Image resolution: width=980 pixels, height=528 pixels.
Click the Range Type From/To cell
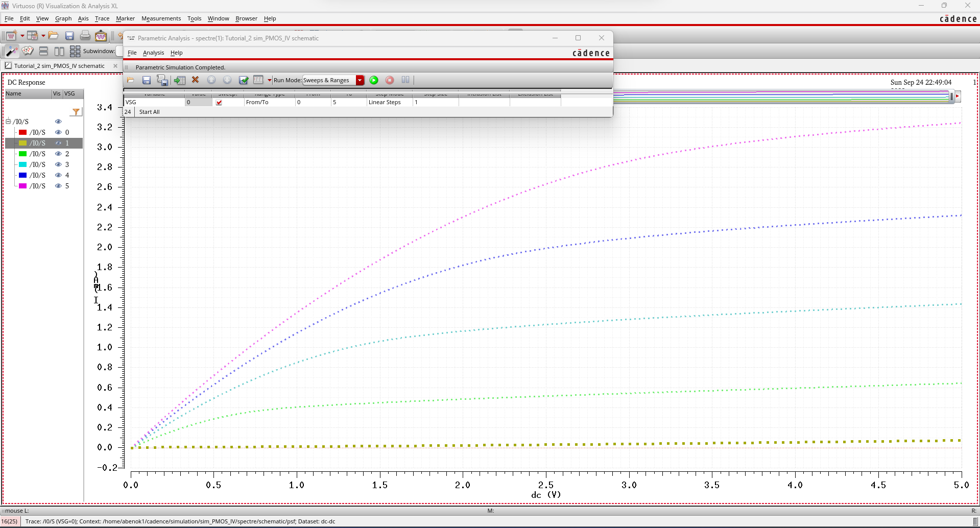click(x=269, y=102)
